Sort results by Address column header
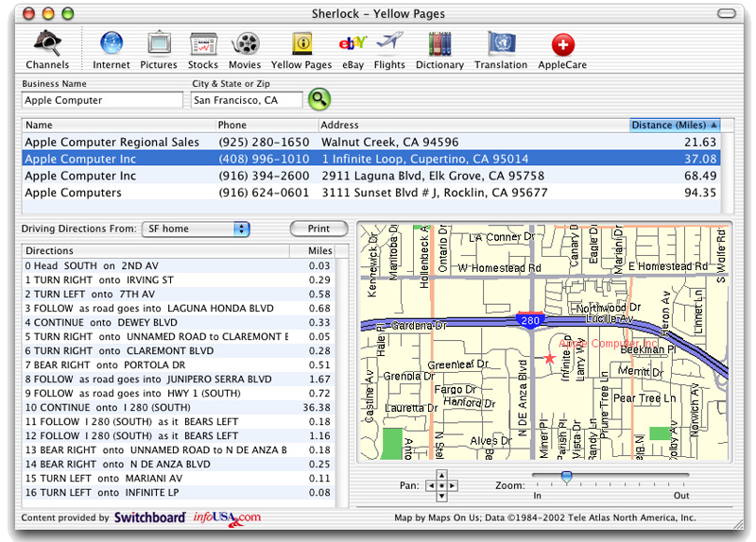Image resolution: width=756 pixels, height=542 pixels. pos(473,126)
